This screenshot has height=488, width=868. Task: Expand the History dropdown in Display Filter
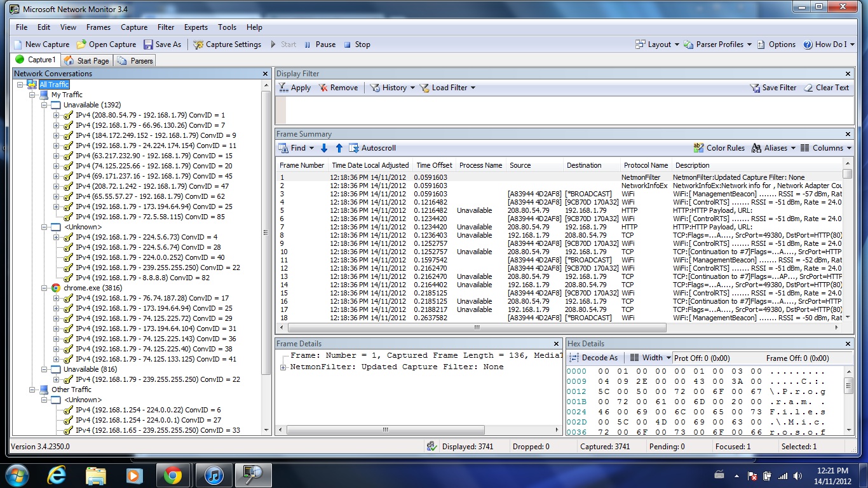click(x=393, y=88)
